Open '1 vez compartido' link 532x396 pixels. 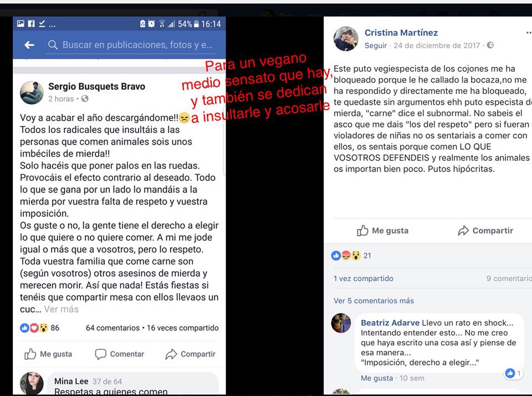(x=364, y=278)
